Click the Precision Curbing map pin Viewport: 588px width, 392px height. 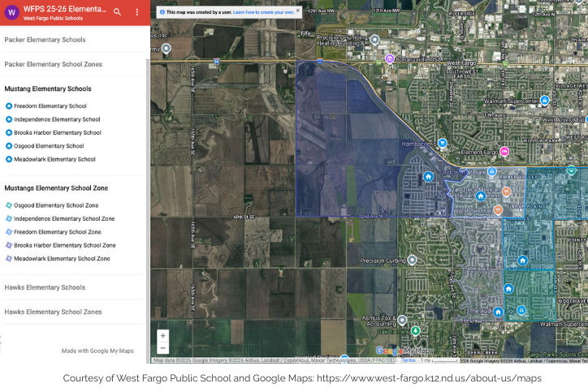tap(412, 261)
